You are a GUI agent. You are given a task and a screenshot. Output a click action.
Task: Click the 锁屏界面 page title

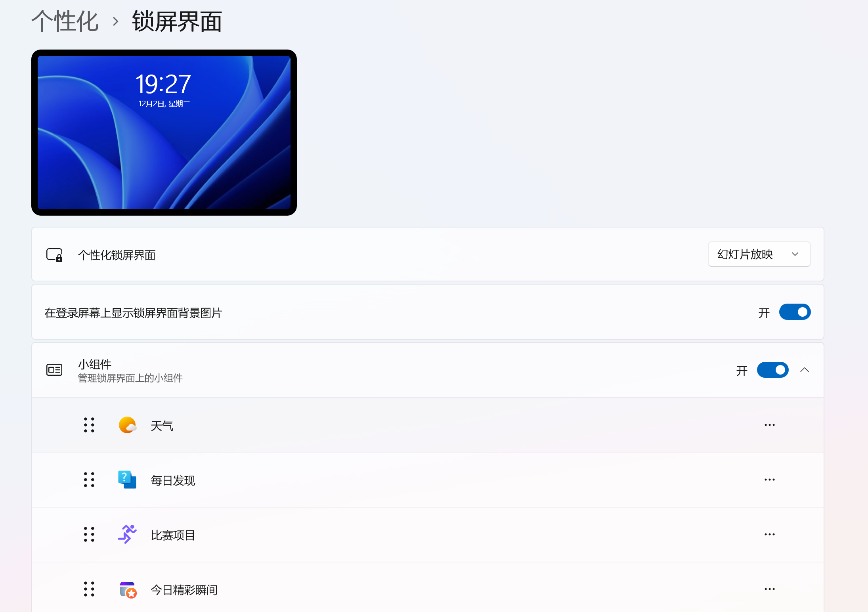[x=177, y=21]
